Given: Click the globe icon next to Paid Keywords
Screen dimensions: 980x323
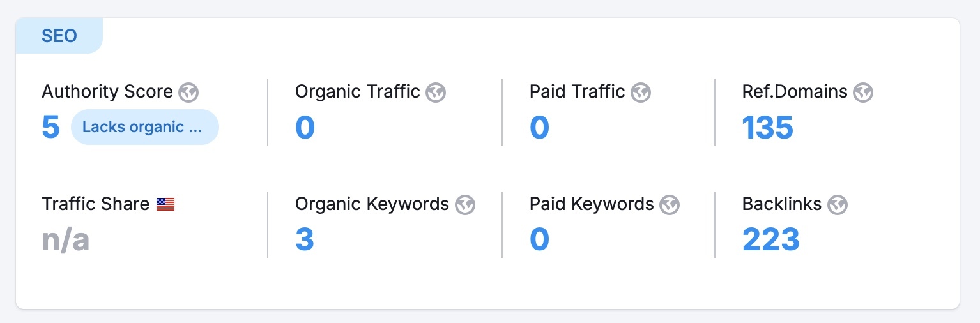Looking at the screenshot, I should (x=670, y=205).
